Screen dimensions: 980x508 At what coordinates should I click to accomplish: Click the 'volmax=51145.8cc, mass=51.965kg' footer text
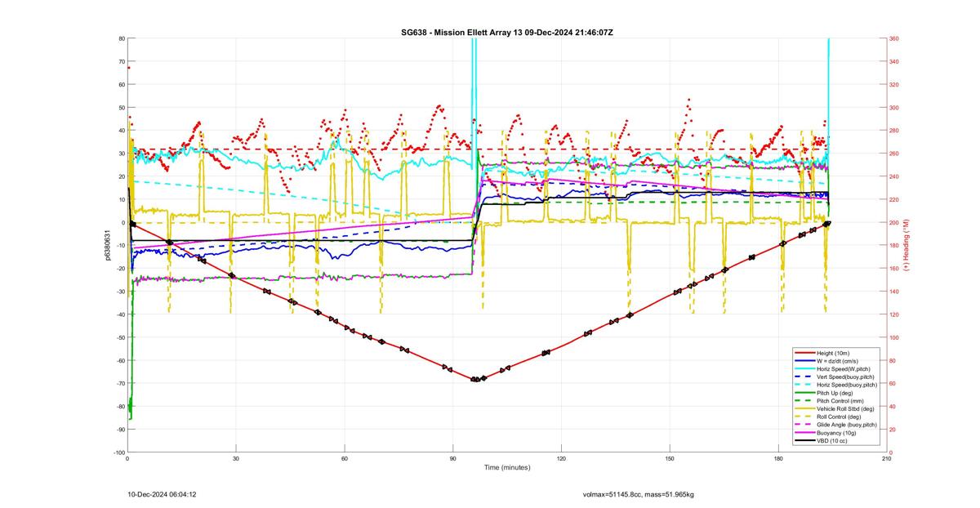coord(638,495)
